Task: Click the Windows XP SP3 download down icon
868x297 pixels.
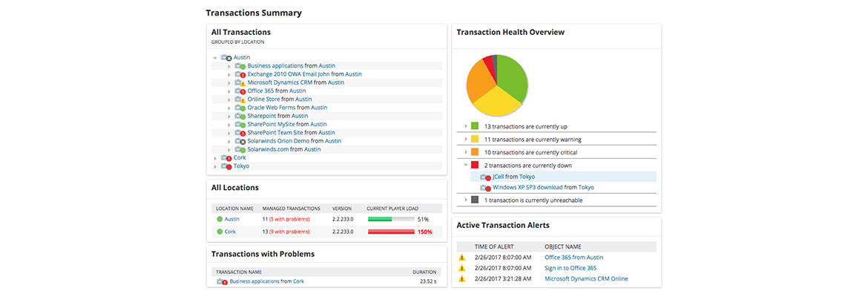Action: pos(485,188)
